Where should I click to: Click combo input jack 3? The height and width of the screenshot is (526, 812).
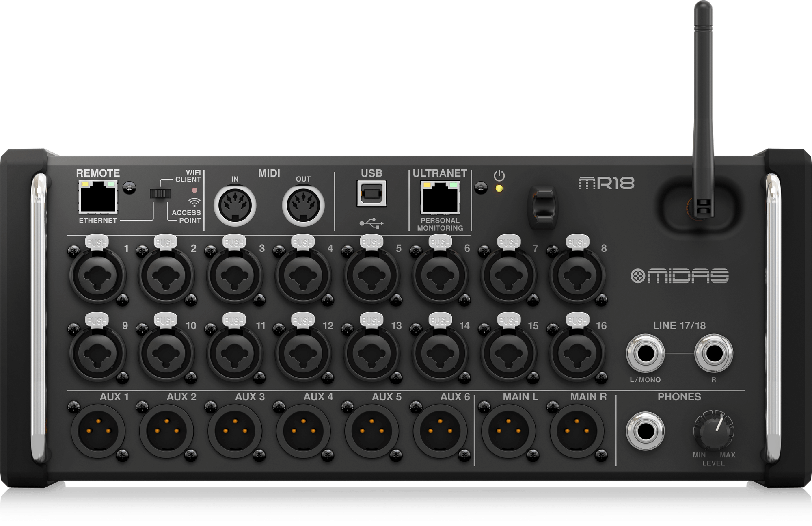point(235,275)
